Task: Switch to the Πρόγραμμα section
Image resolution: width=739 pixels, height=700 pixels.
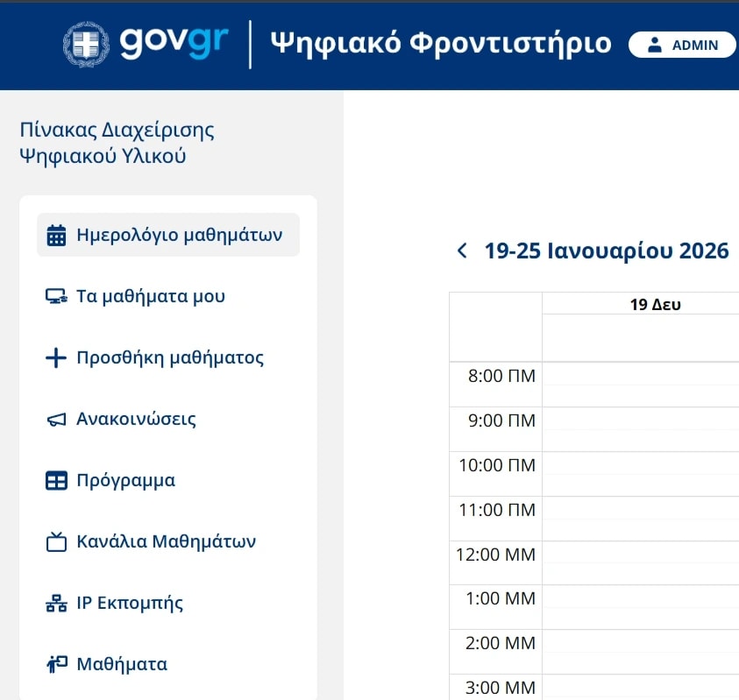Action: (126, 480)
